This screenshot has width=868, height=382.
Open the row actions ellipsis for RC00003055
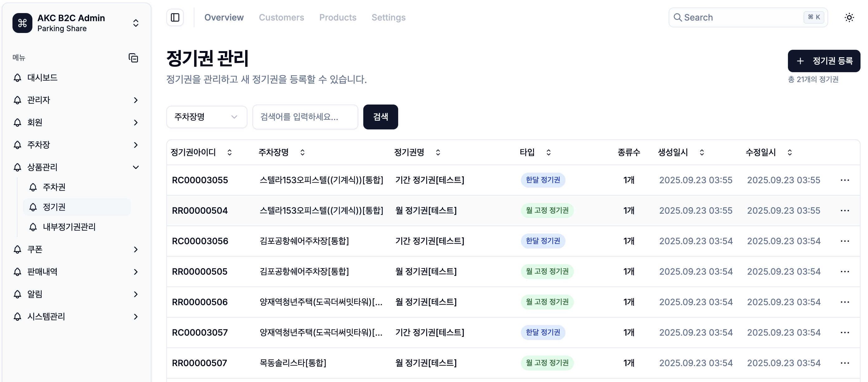point(845,180)
